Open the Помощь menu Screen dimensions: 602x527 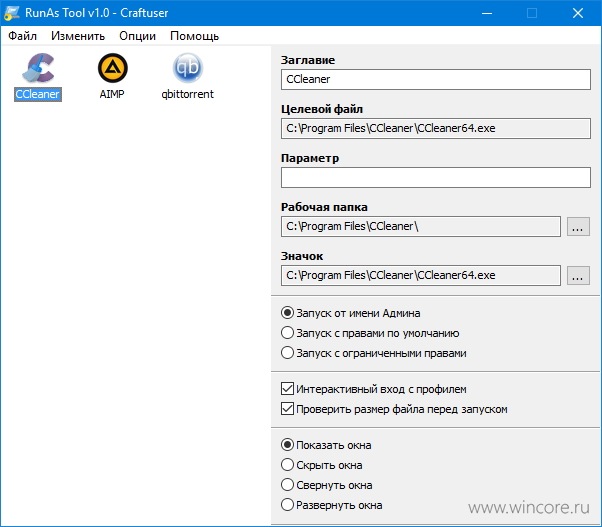click(x=195, y=36)
